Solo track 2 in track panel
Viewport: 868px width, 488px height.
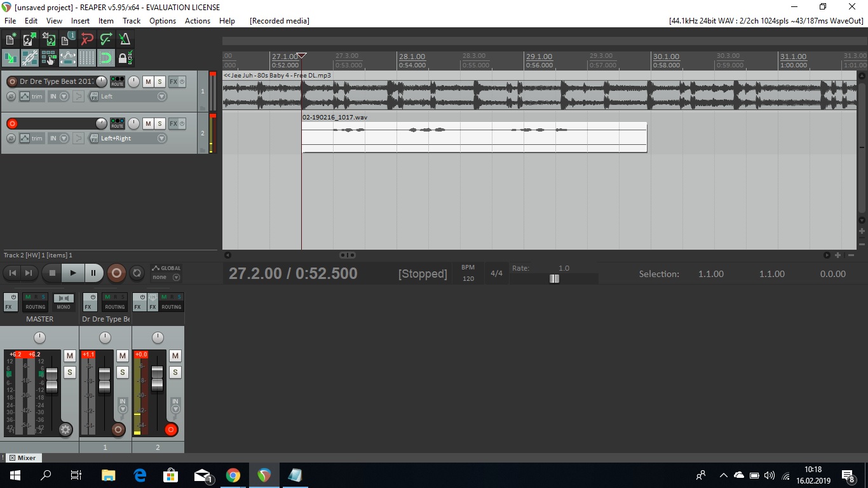[159, 123]
